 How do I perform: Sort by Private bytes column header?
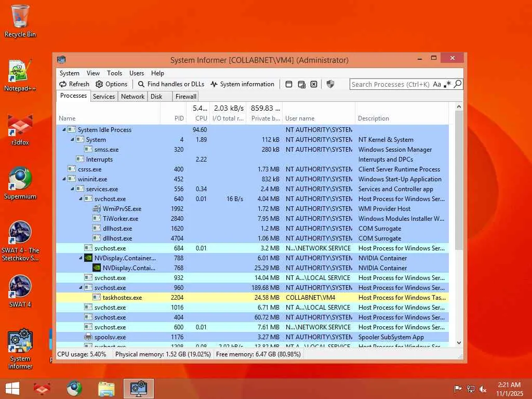point(264,114)
